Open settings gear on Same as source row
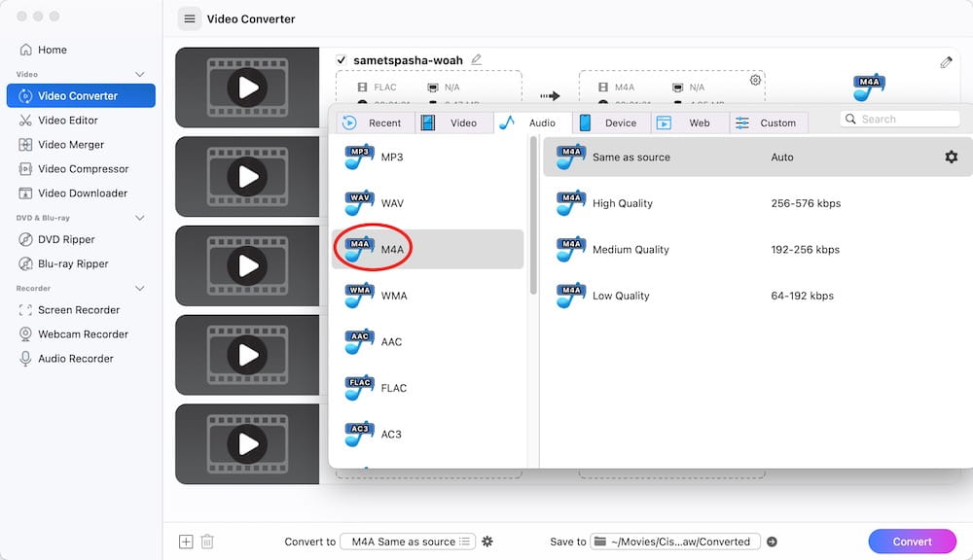 (x=951, y=157)
